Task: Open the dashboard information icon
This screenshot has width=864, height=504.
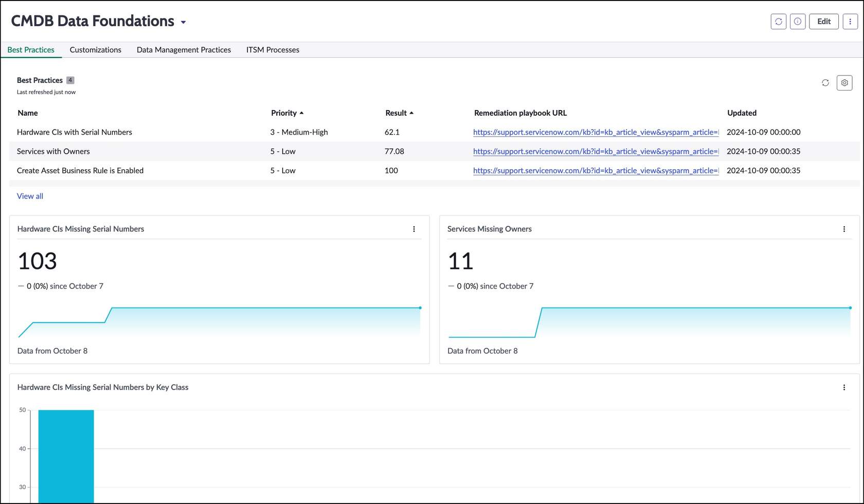Action: (798, 22)
